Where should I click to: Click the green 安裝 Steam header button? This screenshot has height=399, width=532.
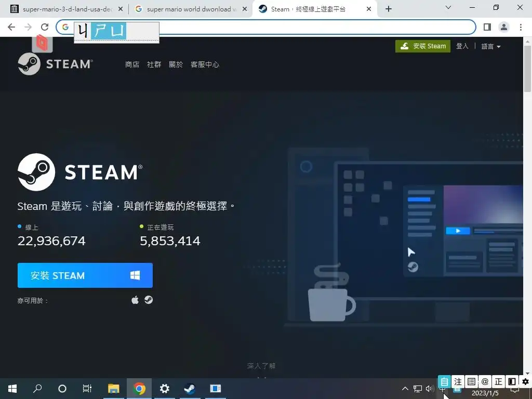pos(423,46)
